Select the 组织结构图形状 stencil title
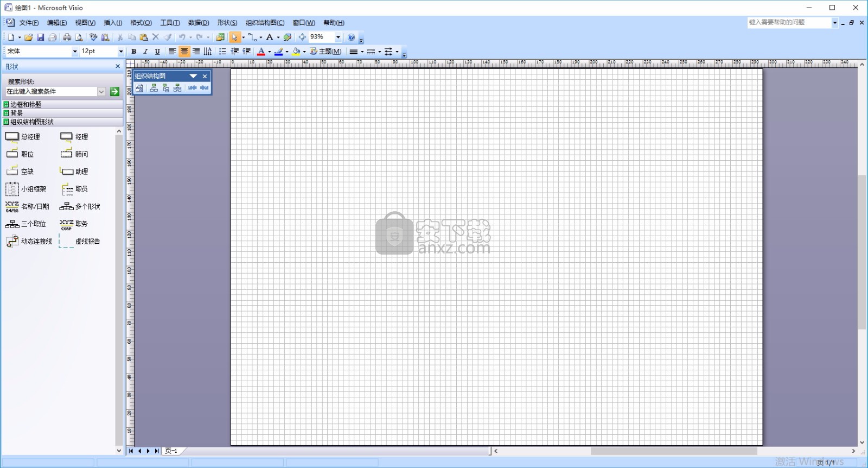Image resolution: width=868 pixels, height=468 pixels. [x=62, y=122]
